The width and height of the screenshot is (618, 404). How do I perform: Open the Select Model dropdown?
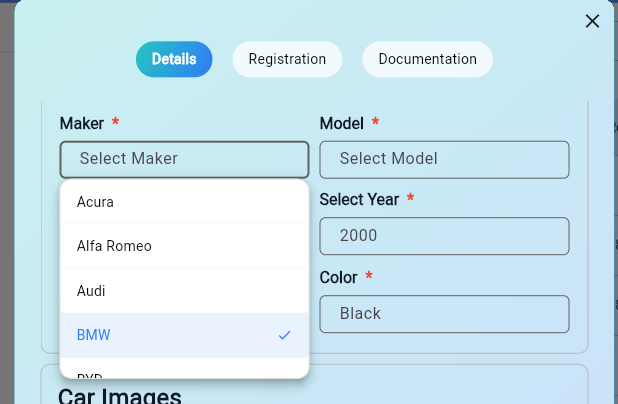(x=444, y=159)
